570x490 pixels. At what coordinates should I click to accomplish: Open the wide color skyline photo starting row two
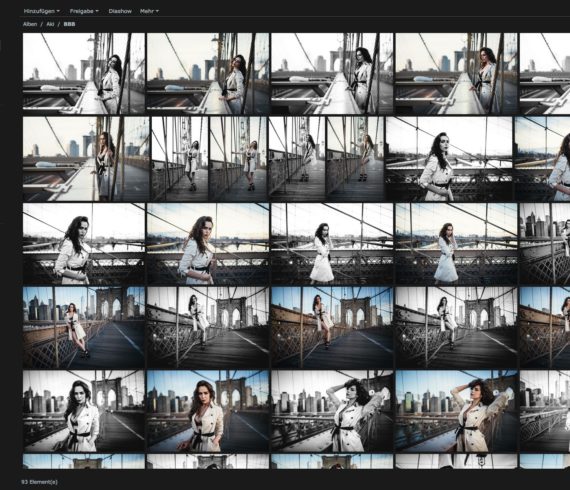tap(86, 158)
